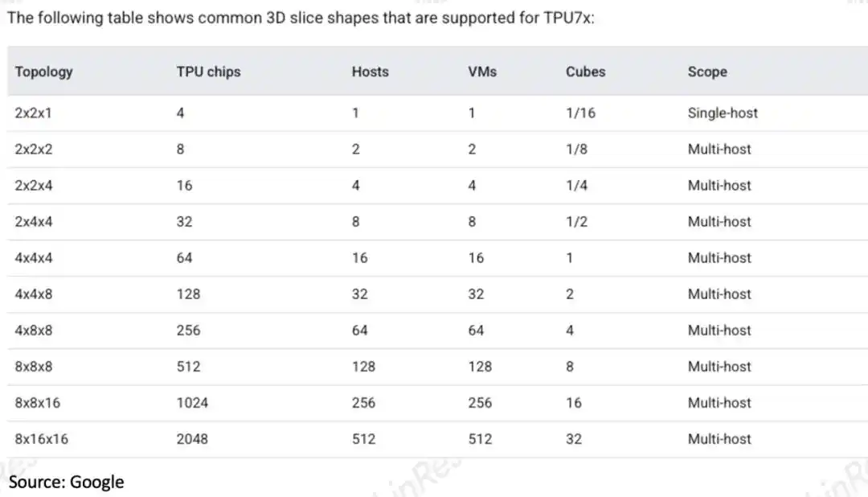Click the Single-host scope cell

pyautogui.click(x=723, y=113)
